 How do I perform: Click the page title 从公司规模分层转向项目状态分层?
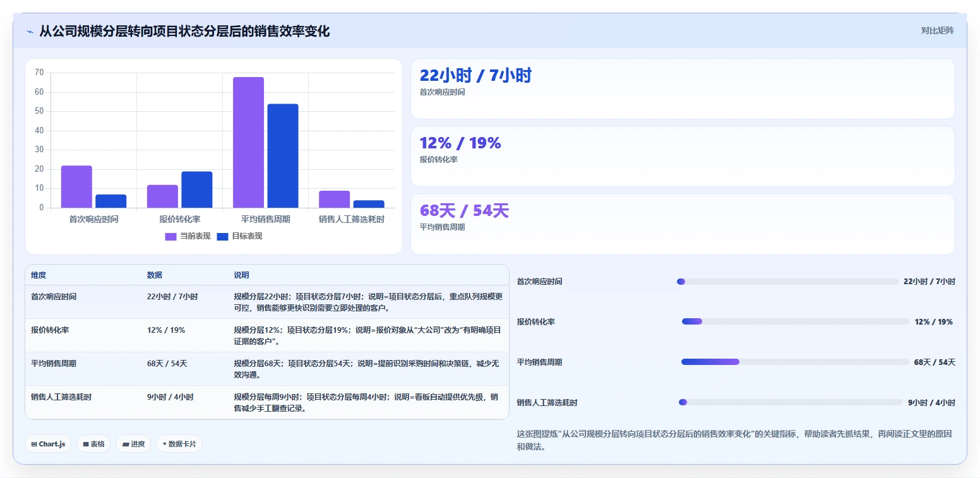point(184,31)
